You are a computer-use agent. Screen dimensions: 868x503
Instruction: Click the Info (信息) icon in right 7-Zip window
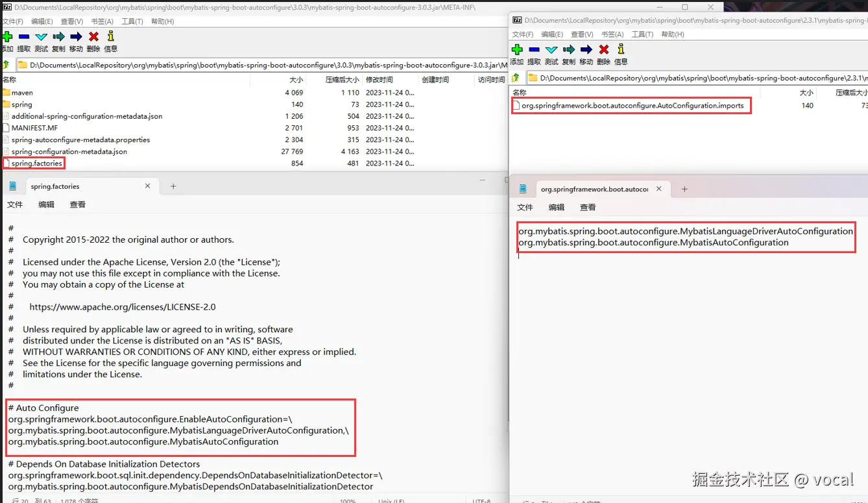pyautogui.click(x=621, y=49)
